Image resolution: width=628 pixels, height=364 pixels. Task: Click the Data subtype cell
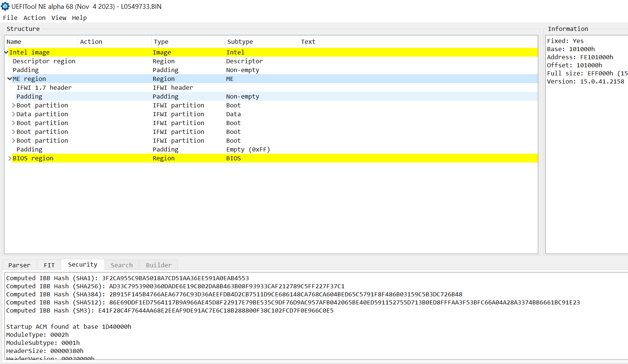coord(234,114)
